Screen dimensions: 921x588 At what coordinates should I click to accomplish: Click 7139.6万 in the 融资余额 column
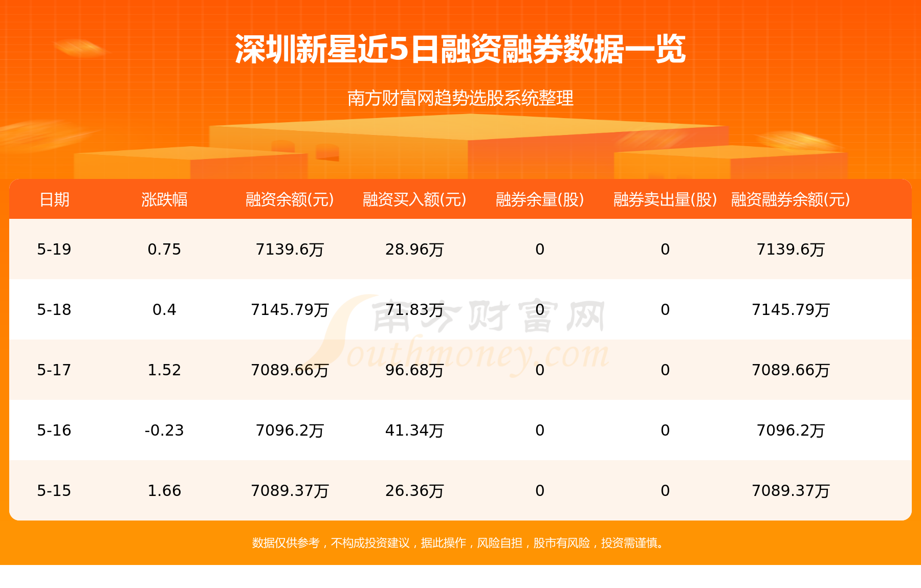pos(290,250)
